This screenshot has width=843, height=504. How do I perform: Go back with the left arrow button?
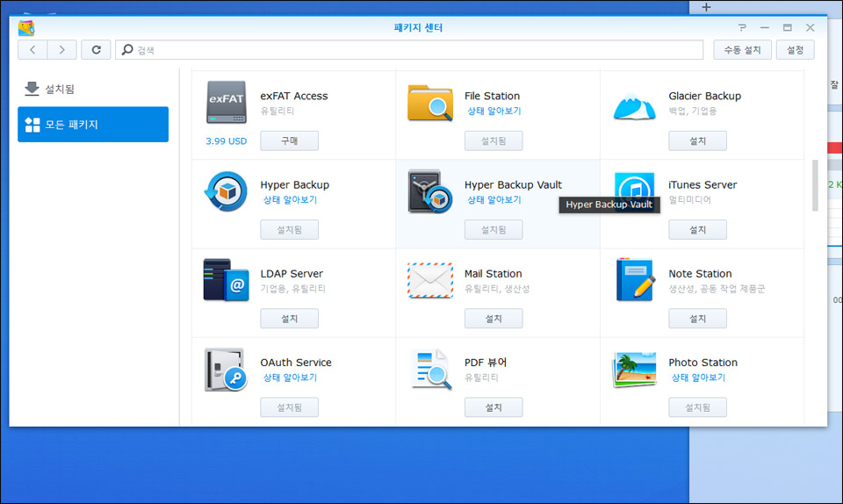tap(32, 50)
